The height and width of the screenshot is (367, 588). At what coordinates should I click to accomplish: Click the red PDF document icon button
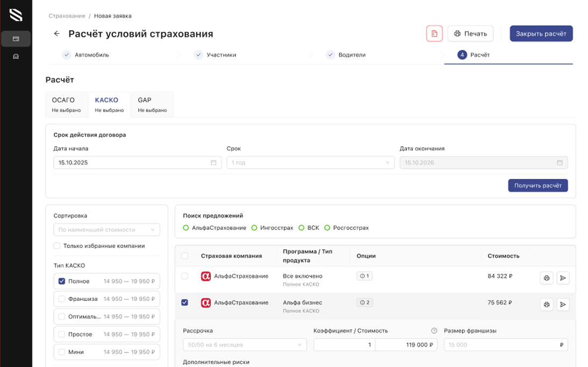coord(434,34)
